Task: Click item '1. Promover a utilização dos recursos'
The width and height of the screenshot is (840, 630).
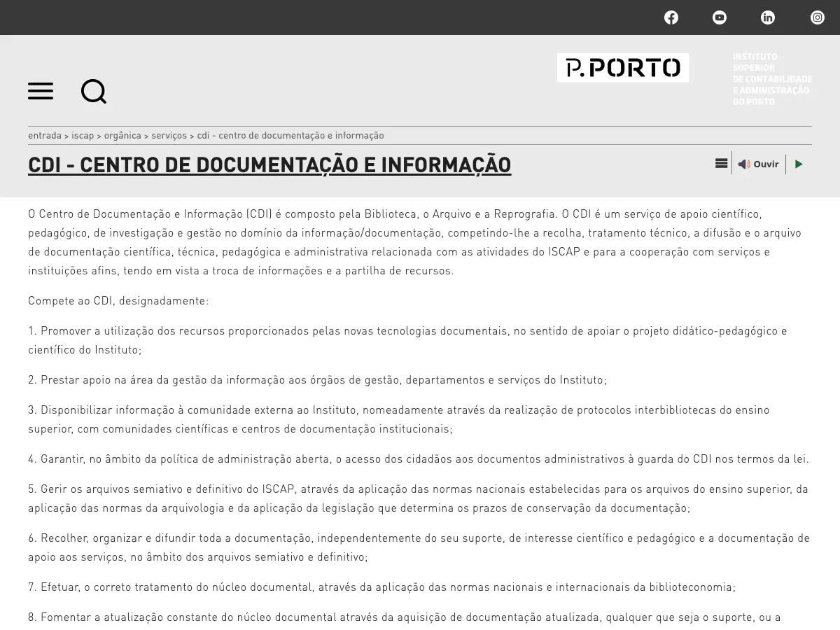Action: pos(407,340)
